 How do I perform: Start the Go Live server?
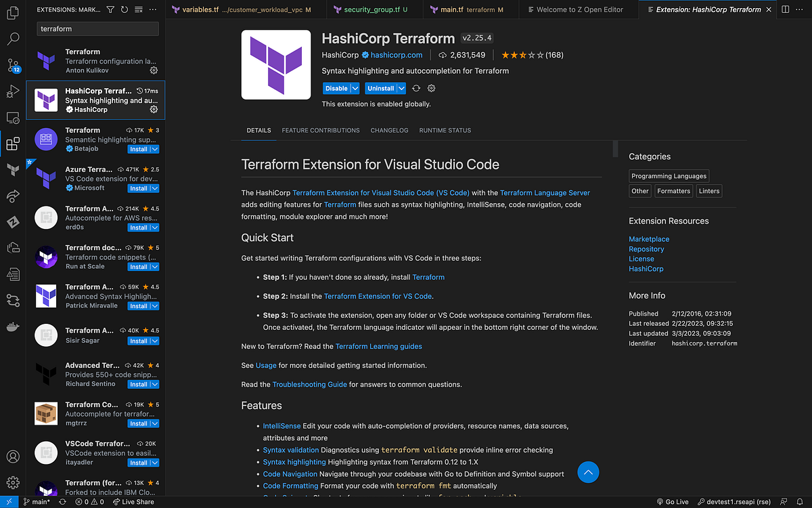pyautogui.click(x=673, y=501)
